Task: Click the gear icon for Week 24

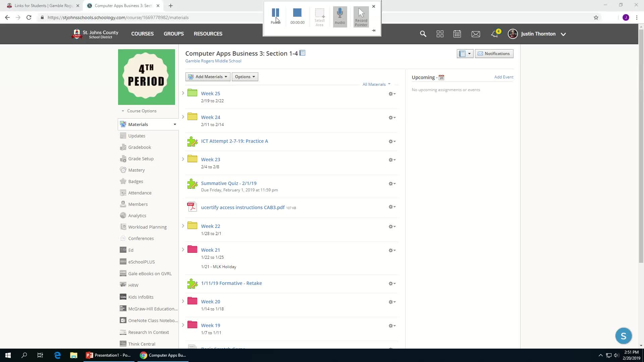Action: (391, 117)
